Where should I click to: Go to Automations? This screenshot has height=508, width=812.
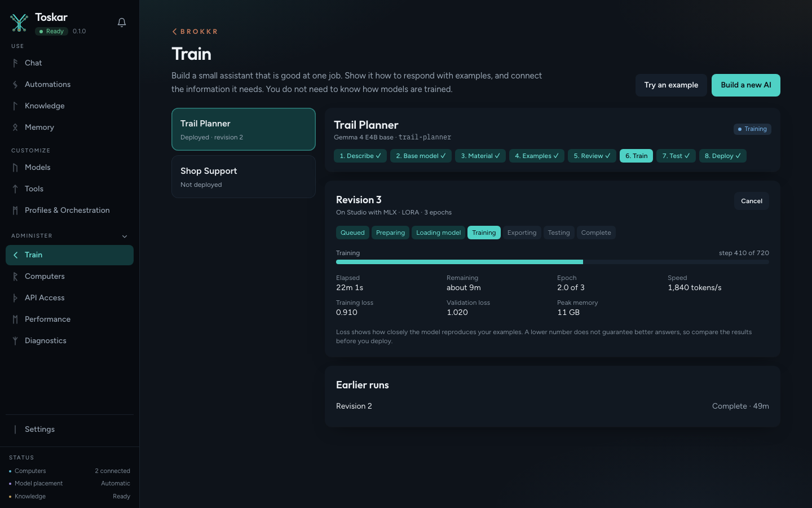tap(69, 85)
